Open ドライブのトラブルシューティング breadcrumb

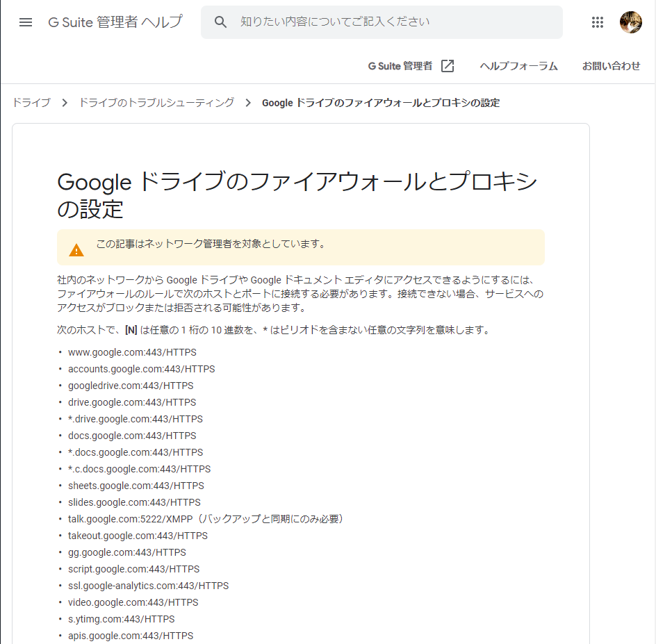[156, 103]
